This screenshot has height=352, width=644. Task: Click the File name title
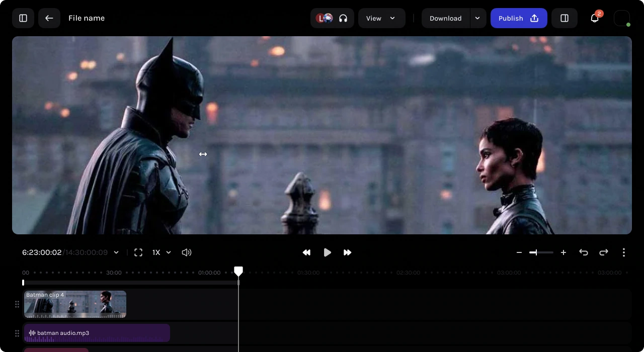coord(87,18)
